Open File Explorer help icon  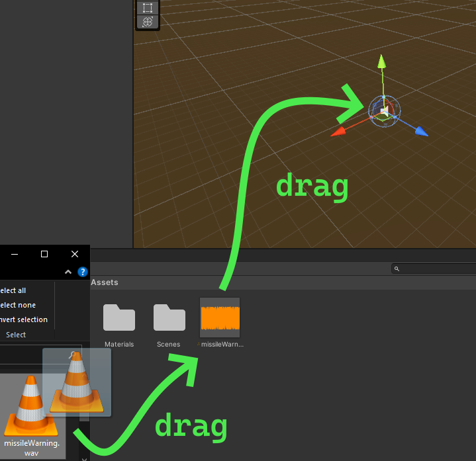83,272
